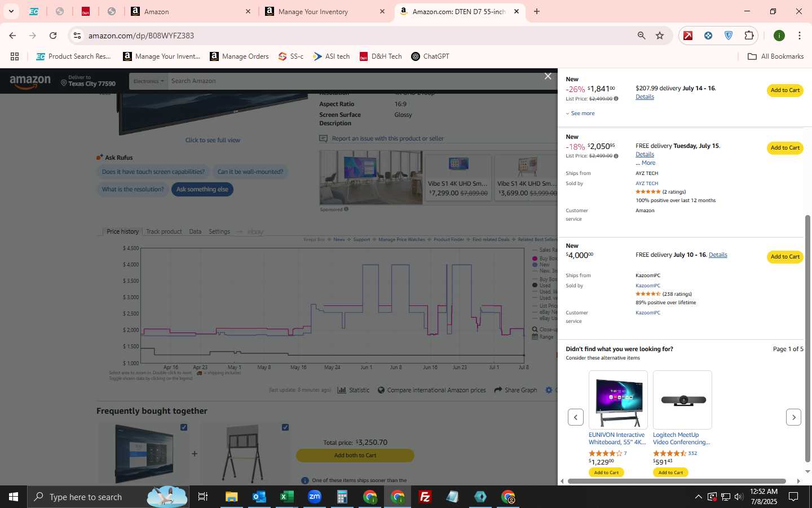Add EUNIVON whiteboard $1,229 to cart
Image resolution: width=812 pixels, height=508 pixels.
click(606, 472)
